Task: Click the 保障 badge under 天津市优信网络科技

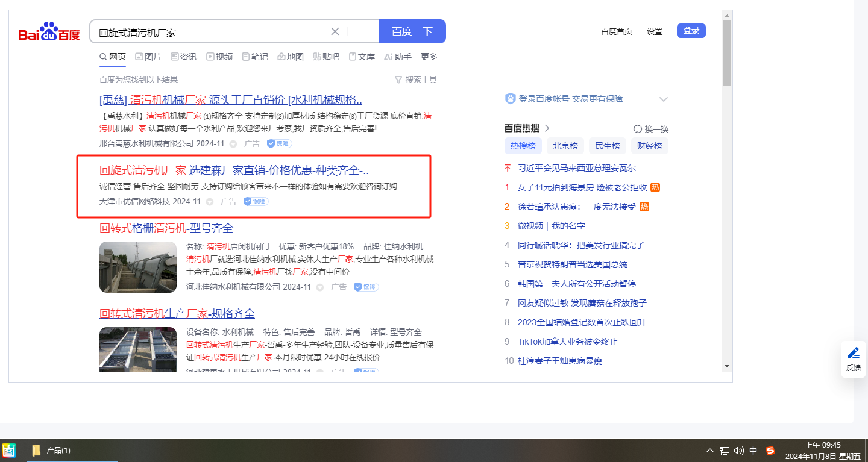Action: pyautogui.click(x=256, y=201)
